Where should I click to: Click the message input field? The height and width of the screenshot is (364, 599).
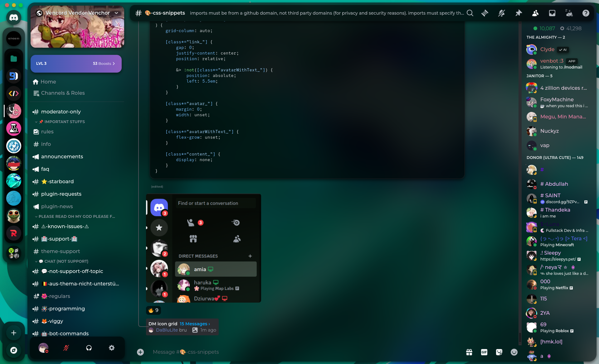click(306, 352)
